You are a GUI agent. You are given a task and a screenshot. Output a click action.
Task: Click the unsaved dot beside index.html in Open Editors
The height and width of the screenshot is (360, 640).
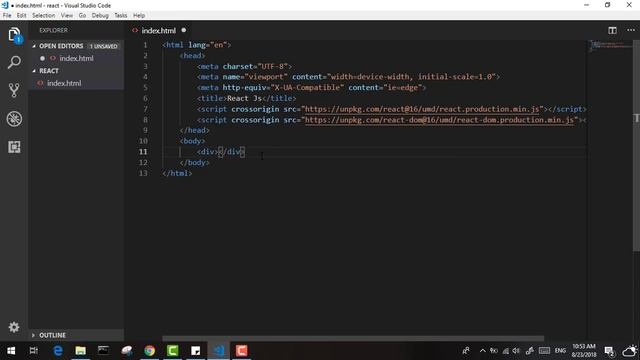tap(42, 58)
